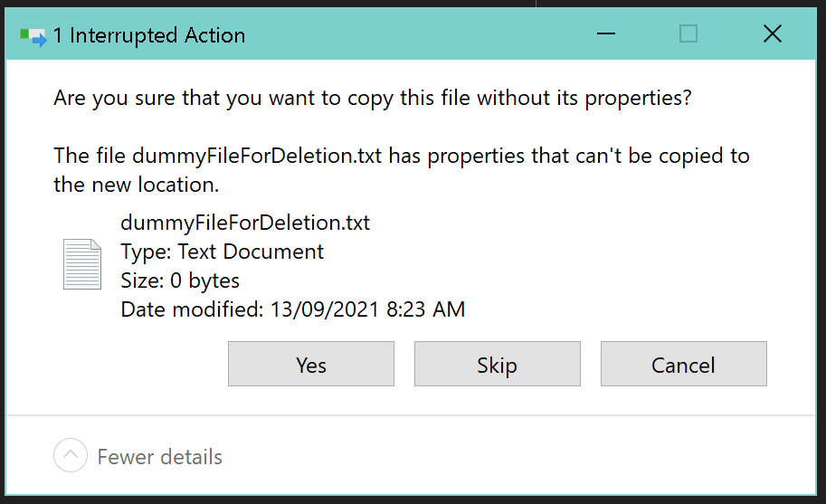This screenshot has width=826, height=504.
Task: Click the 'Size: 0 bytes' line
Action: 180,281
